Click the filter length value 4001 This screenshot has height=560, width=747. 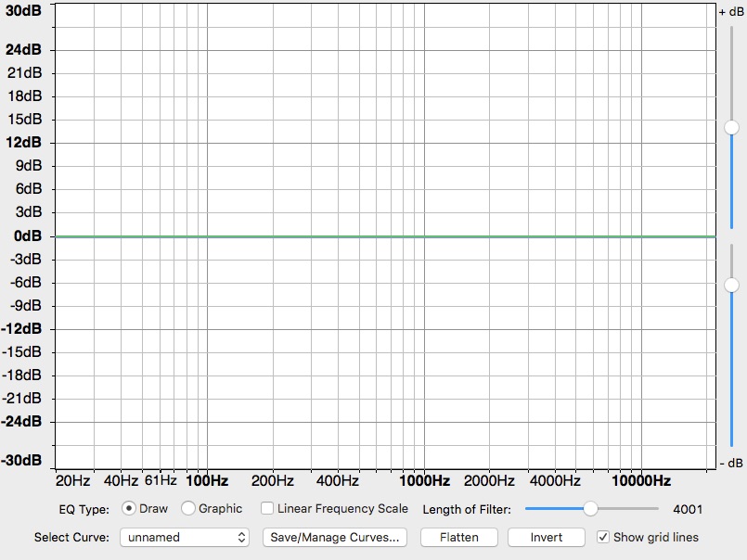click(688, 509)
